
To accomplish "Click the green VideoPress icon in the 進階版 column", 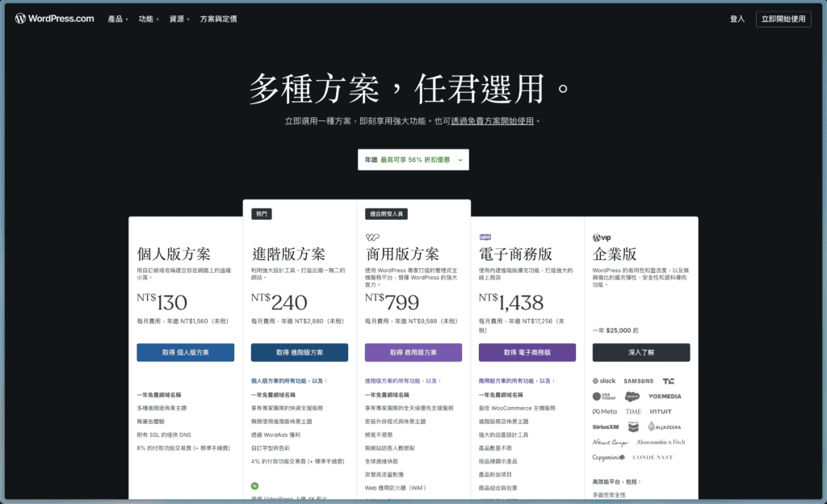I will tap(254, 488).
